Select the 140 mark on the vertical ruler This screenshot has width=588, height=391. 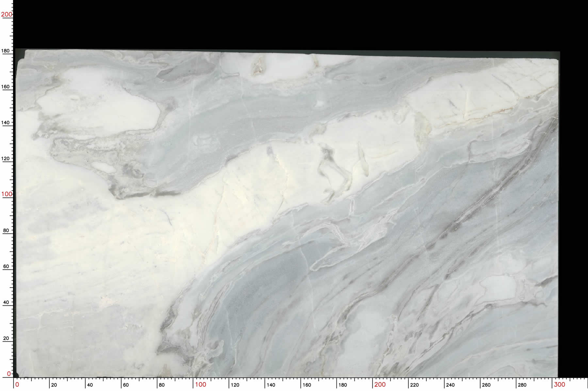pos(6,123)
